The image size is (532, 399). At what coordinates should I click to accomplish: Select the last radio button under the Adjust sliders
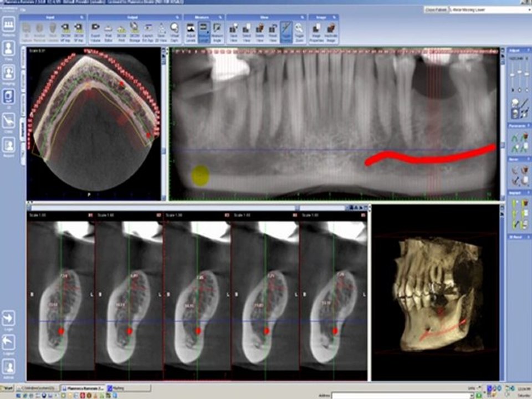tap(526, 90)
